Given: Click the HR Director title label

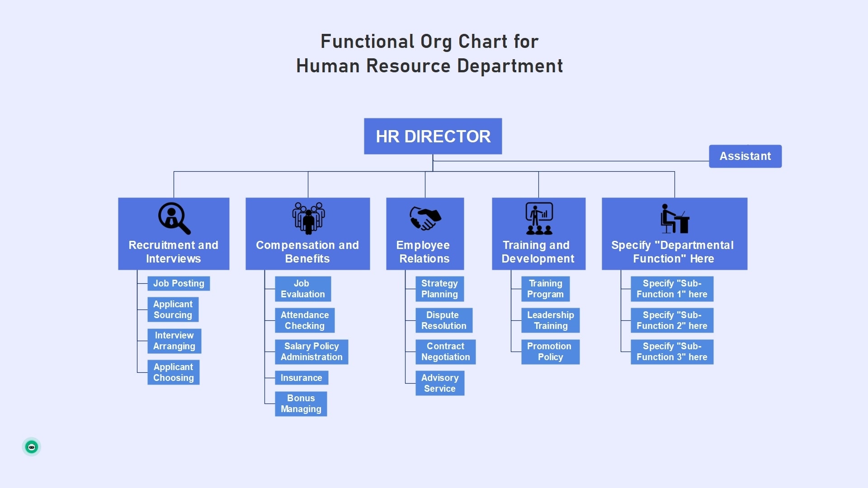Looking at the screenshot, I should (434, 135).
